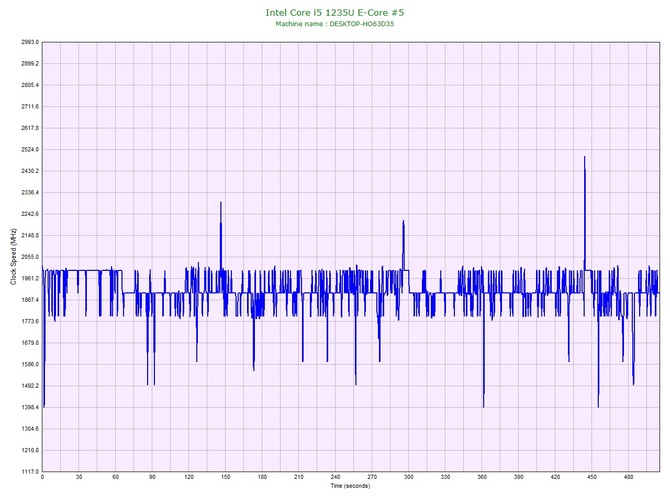Click the dip bottom near 256 seconds
Screen dimensions: 670x503
356,384
